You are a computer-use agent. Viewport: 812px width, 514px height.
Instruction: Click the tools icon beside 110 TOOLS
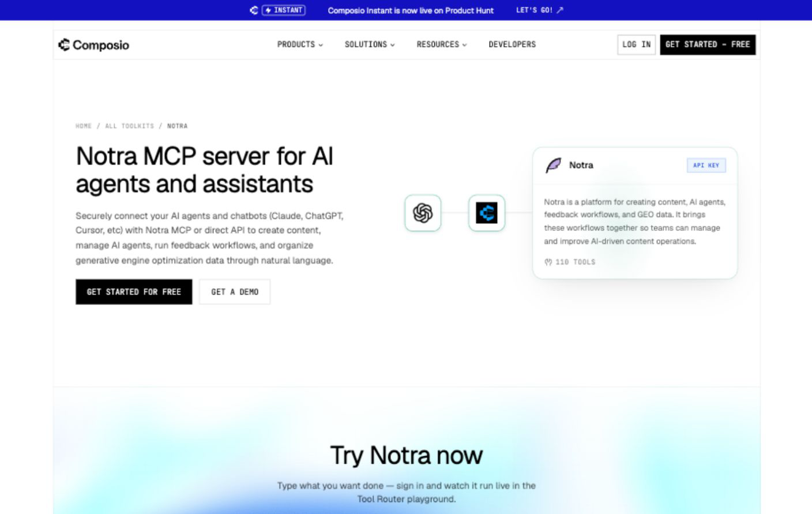pos(548,262)
